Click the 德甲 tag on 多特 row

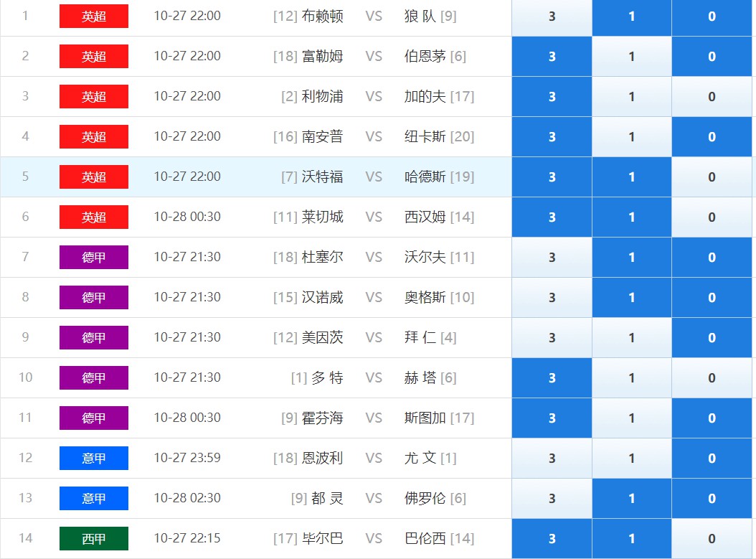94,377
